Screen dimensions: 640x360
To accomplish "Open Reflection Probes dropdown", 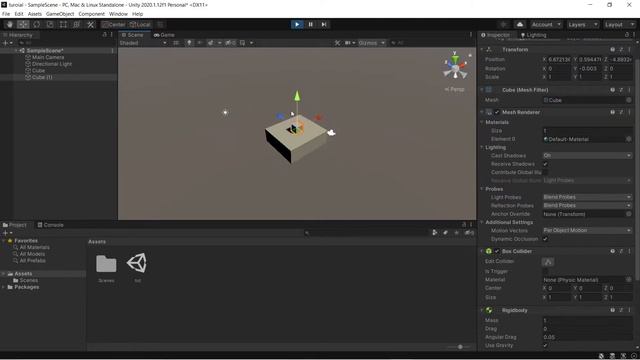I will click(x=587, y=205).
